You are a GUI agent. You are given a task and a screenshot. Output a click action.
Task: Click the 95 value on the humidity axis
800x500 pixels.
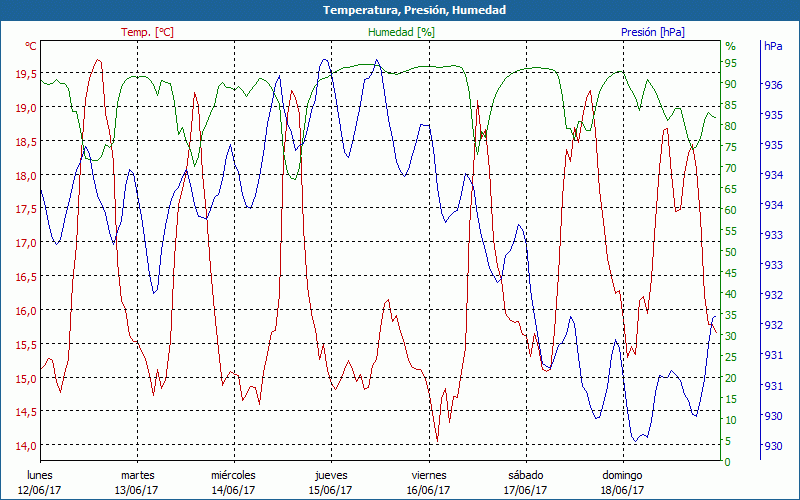coord(731,63)
